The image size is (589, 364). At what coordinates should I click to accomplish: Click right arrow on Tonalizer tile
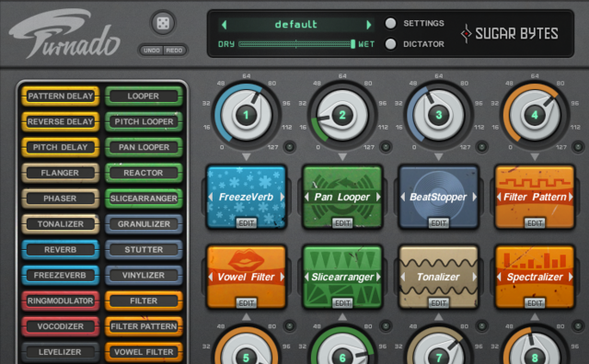(475, 277)
